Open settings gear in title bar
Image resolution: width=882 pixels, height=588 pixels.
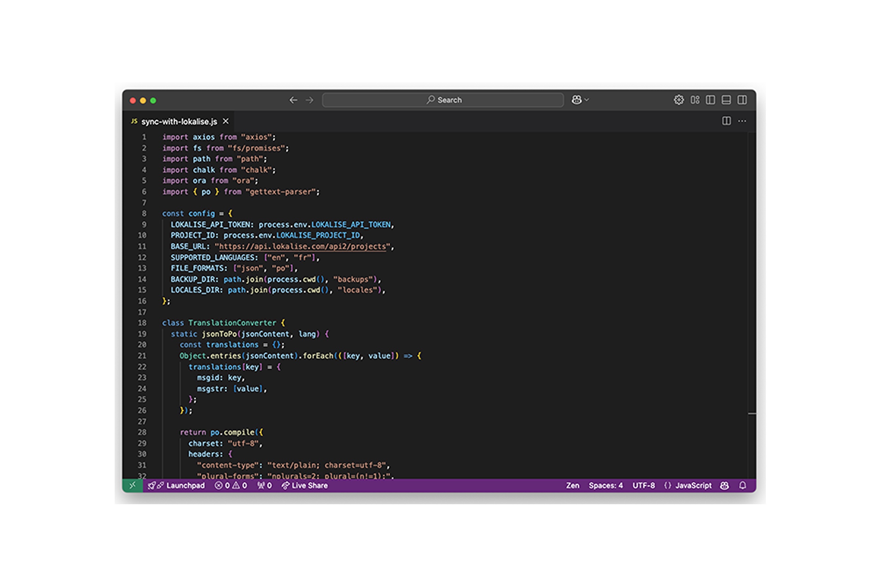pyautogui.click(x=678, y=100)
